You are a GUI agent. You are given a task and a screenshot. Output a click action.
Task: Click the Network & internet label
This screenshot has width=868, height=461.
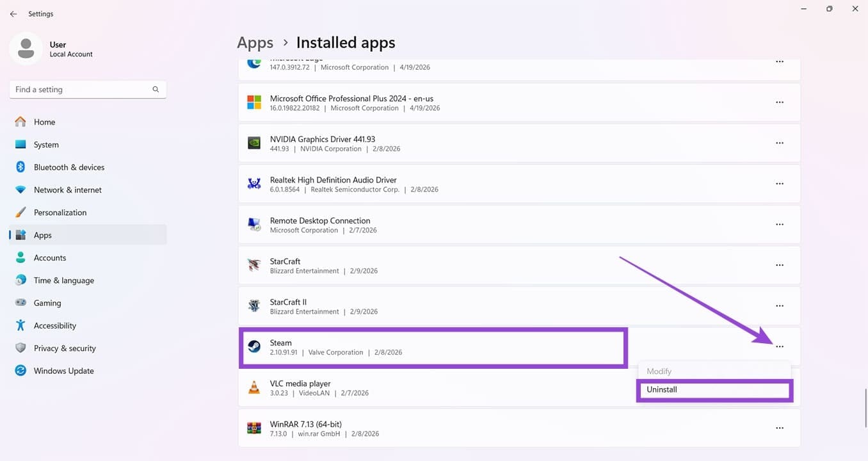pyautogui.click(x=68, y=190)
